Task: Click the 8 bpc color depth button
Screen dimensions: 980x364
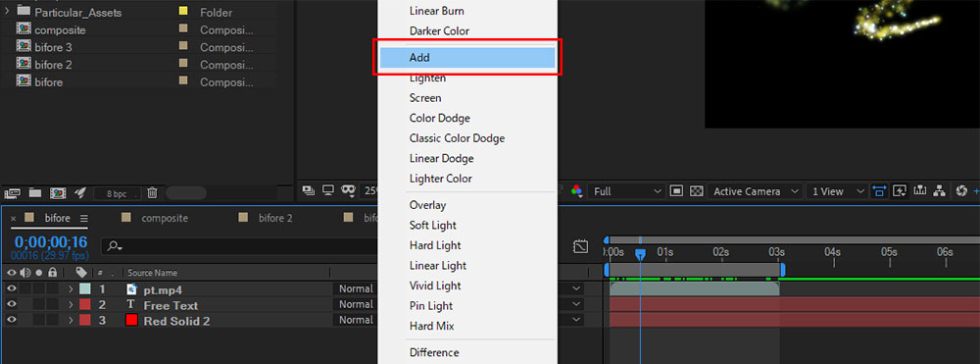Action: 119,194
